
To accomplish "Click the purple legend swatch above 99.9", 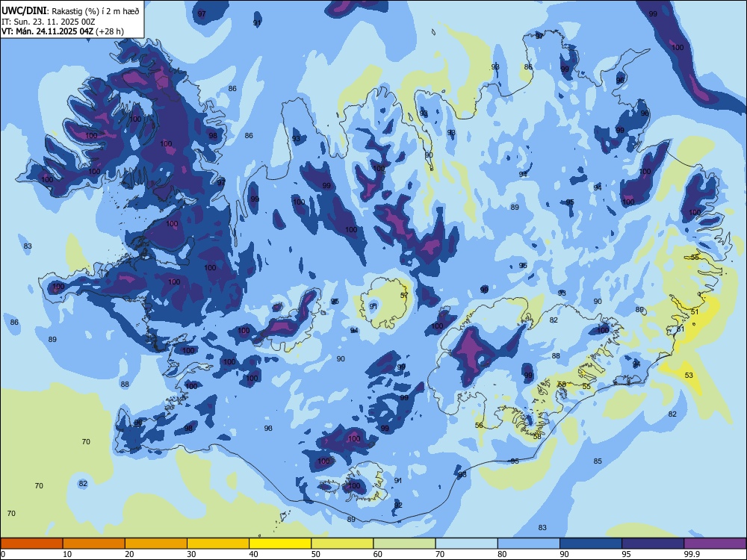I will point(715,544).
